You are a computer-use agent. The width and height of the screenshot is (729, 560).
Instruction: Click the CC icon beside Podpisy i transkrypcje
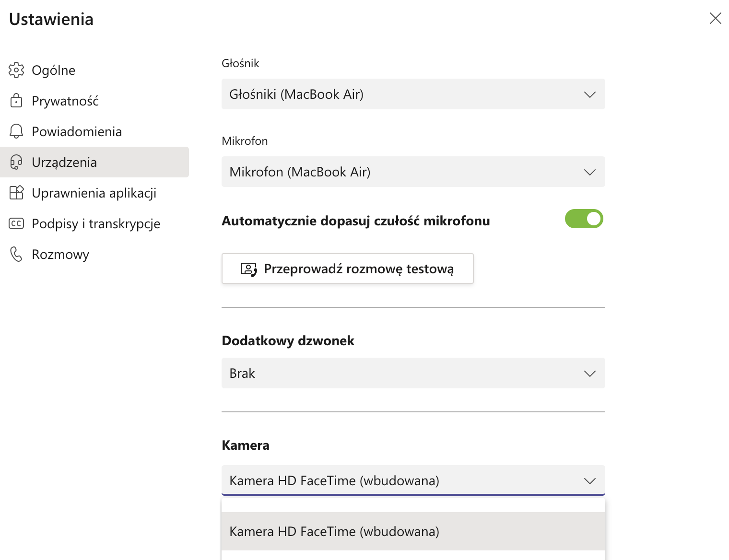pos(16,223)
